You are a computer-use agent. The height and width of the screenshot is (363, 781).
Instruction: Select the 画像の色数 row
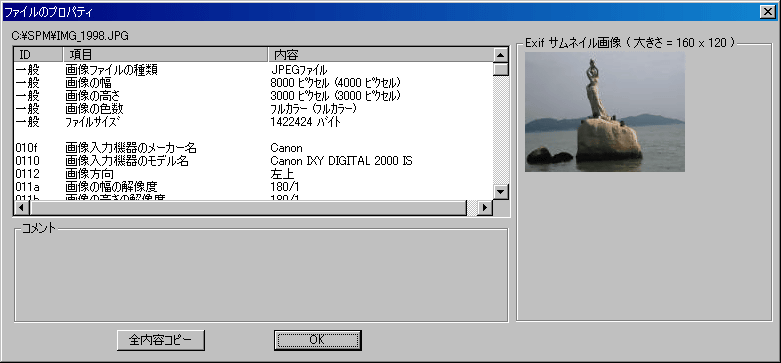pyautogui.click(x=254, y=109)
